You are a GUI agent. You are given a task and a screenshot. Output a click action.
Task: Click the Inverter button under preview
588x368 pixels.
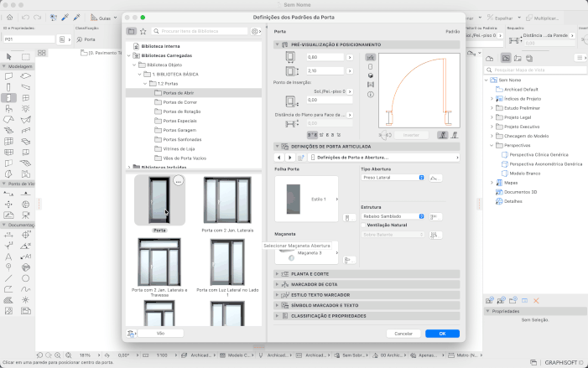(x=411, y=135)
